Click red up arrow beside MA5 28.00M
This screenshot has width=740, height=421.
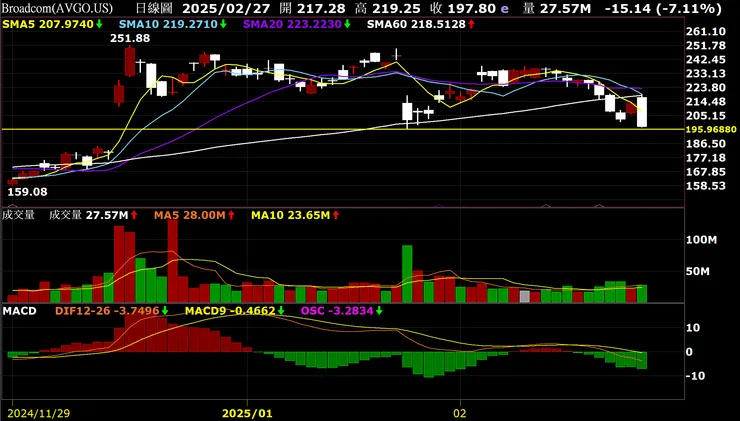click(231, 215)
